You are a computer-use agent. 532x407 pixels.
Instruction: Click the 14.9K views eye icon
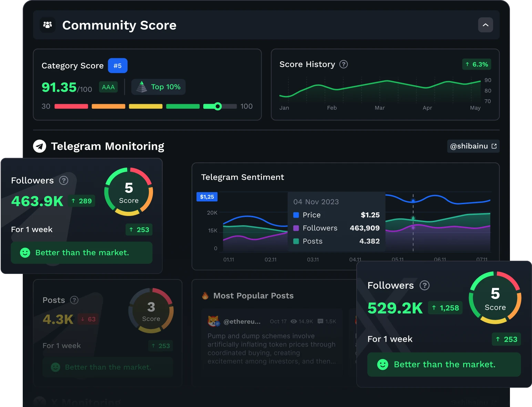point(294,321)
